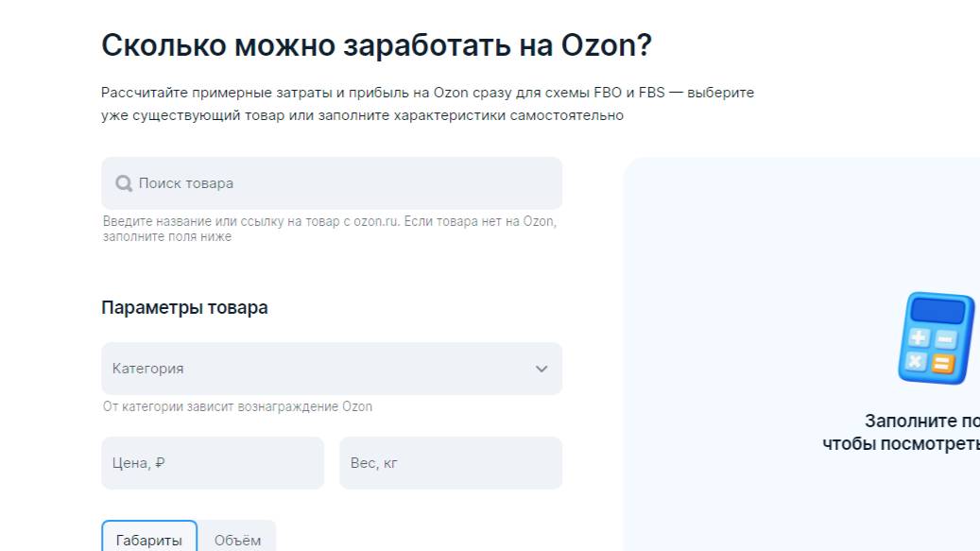Select the Вес, кг input field
The image size is (980, 551).
click(x=451, y=463)
